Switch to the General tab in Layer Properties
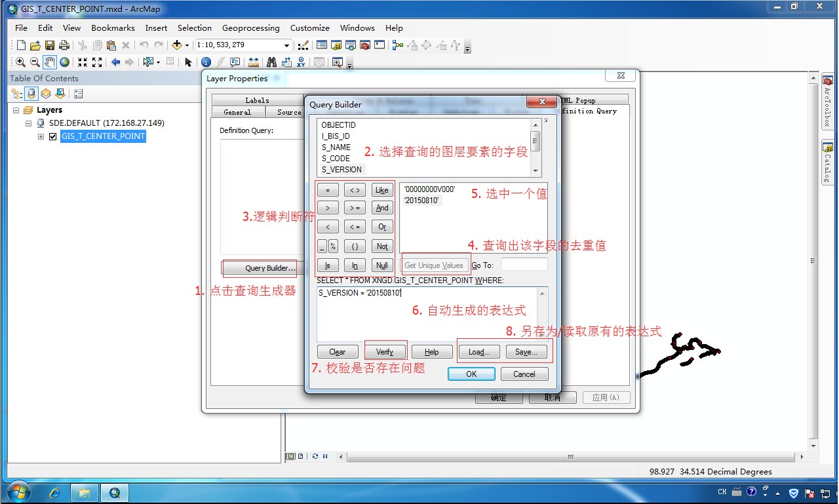Screen dimensions: 839x504 (x=237, y=112)
